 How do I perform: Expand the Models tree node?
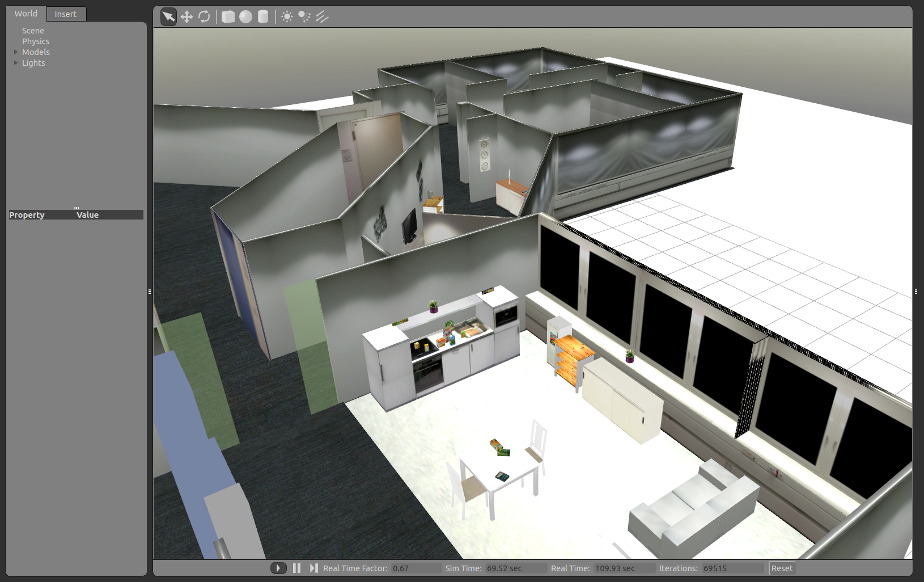16,52
